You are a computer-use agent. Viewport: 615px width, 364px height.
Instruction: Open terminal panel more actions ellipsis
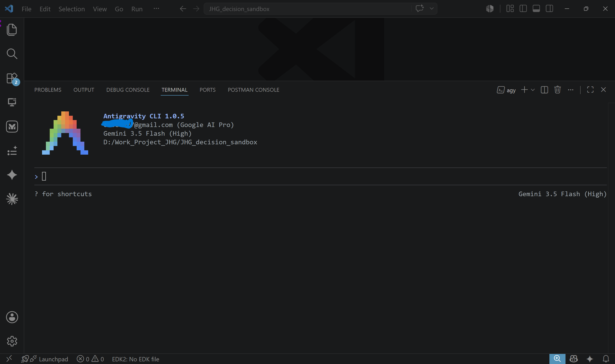point(571,90)
